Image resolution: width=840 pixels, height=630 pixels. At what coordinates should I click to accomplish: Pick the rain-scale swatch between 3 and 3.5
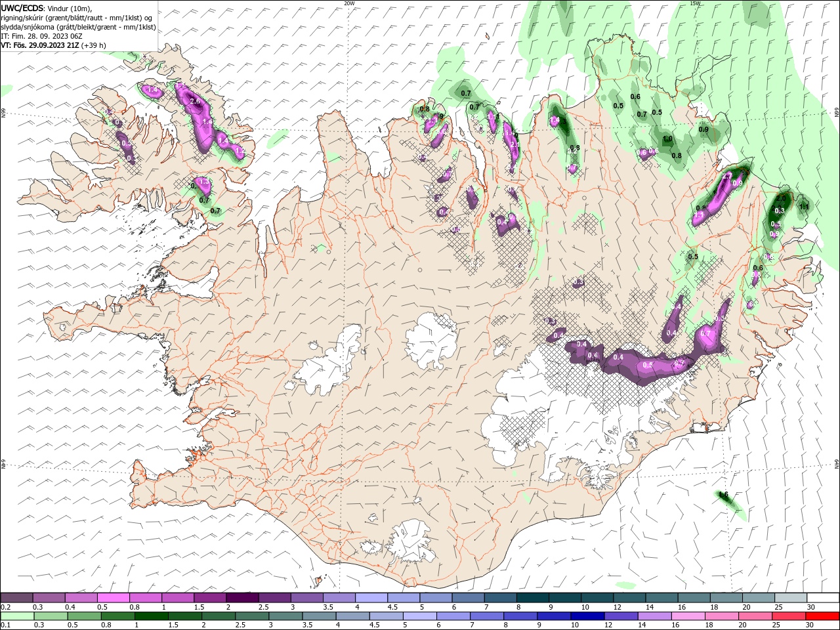coord(285,616)
